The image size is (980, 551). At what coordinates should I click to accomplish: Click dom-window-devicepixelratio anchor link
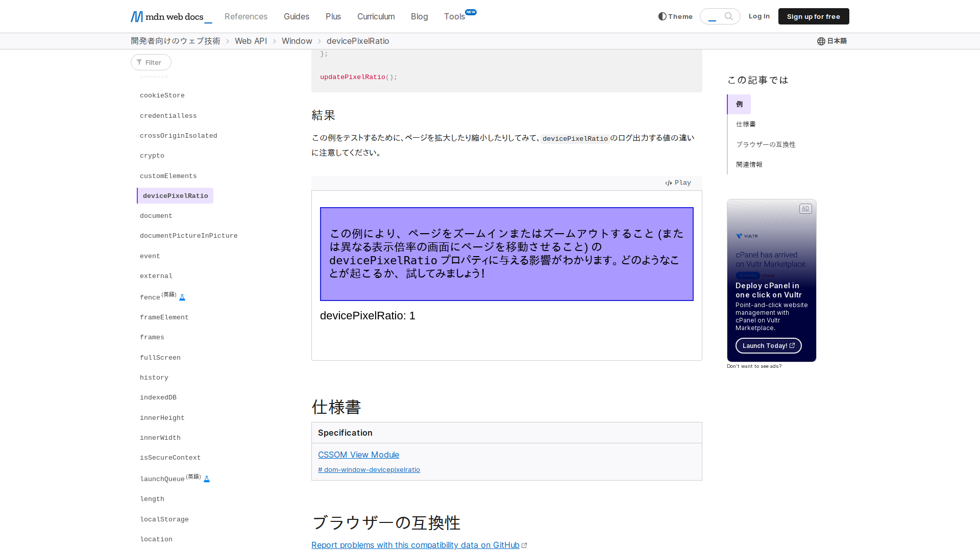(x=369, y=469)
